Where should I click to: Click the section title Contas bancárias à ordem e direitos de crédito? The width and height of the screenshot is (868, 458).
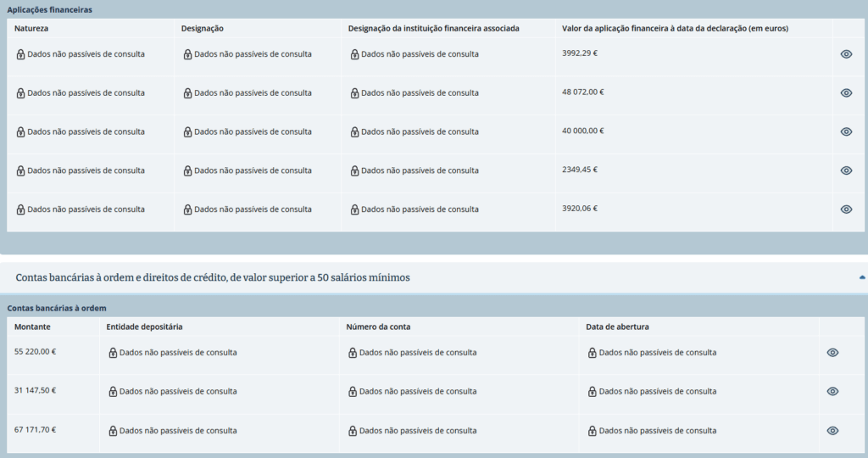click(x=213, y=277)
